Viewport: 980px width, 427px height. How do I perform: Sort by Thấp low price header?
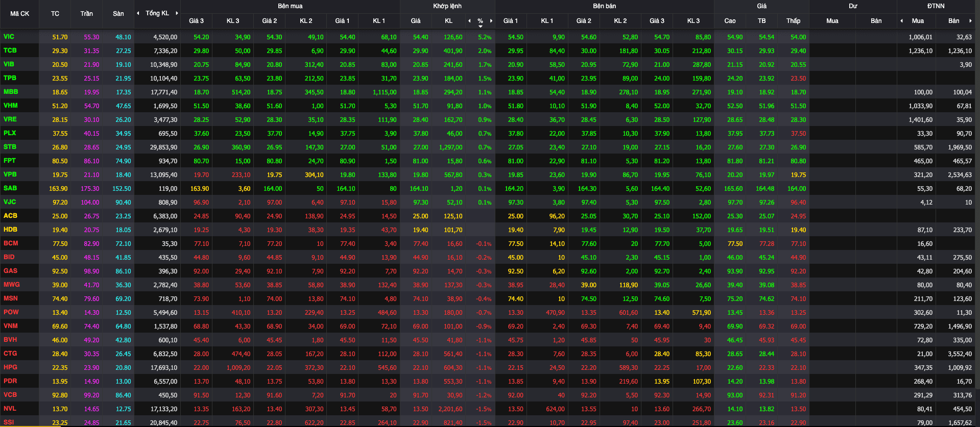[x=794, y=21]
